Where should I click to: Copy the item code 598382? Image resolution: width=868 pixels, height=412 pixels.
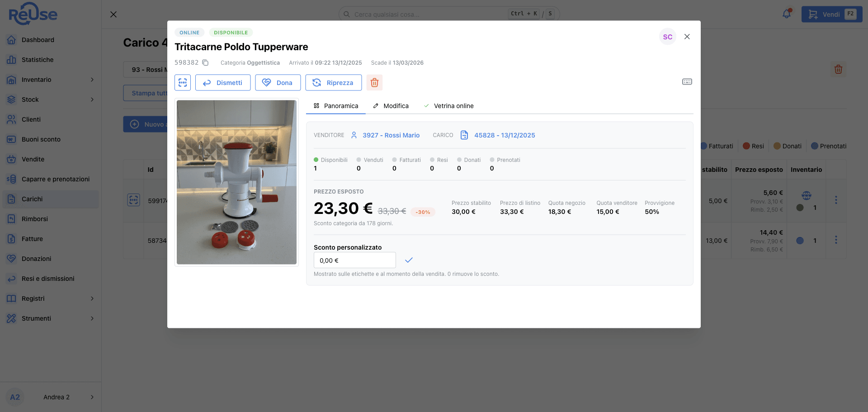tap(205, 63)
